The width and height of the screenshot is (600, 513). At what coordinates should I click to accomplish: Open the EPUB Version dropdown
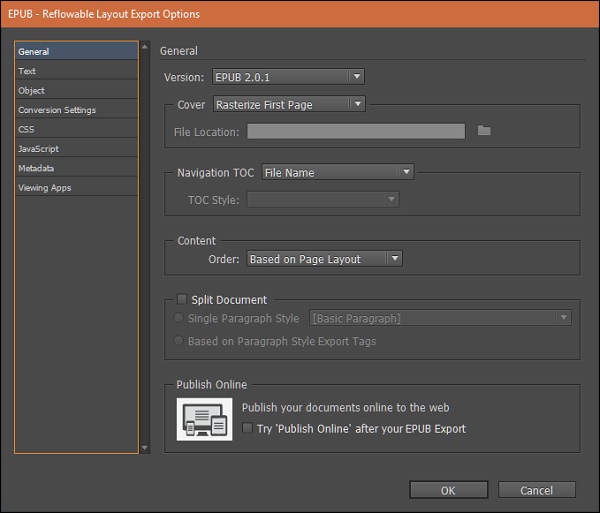pos(288,77)
